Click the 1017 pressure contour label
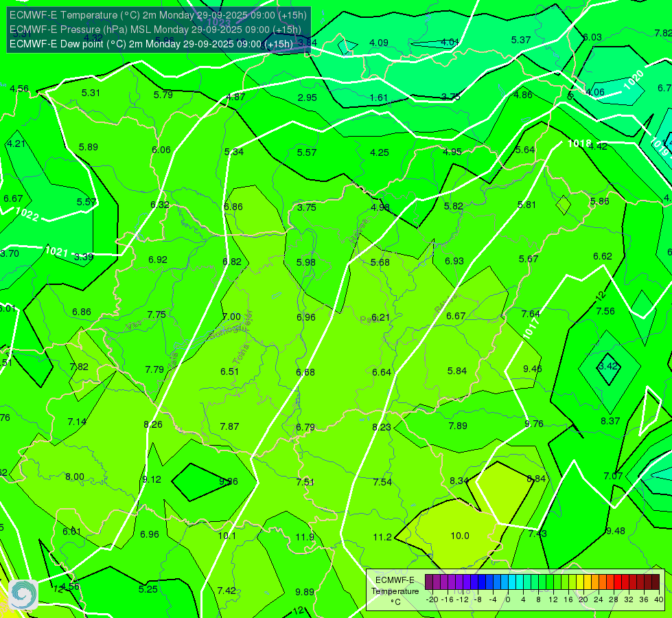This screenshot has width=672, height=618. (x=531, y=328)
